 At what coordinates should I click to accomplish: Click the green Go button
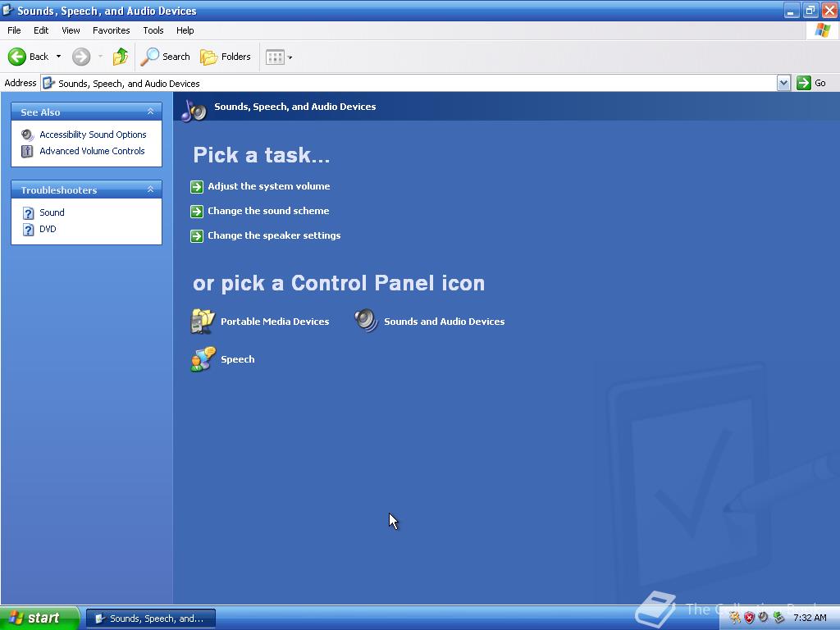pos(811,83)
